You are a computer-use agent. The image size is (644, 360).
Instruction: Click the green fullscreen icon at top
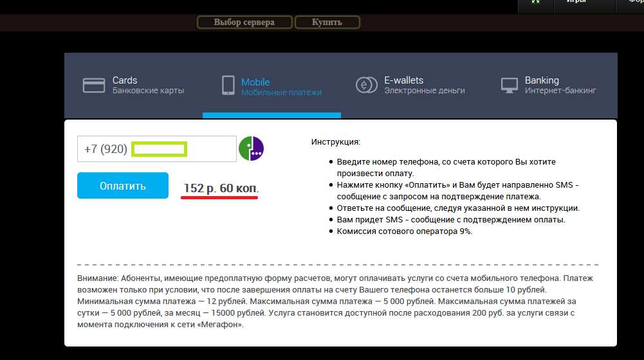click(535, 2)
